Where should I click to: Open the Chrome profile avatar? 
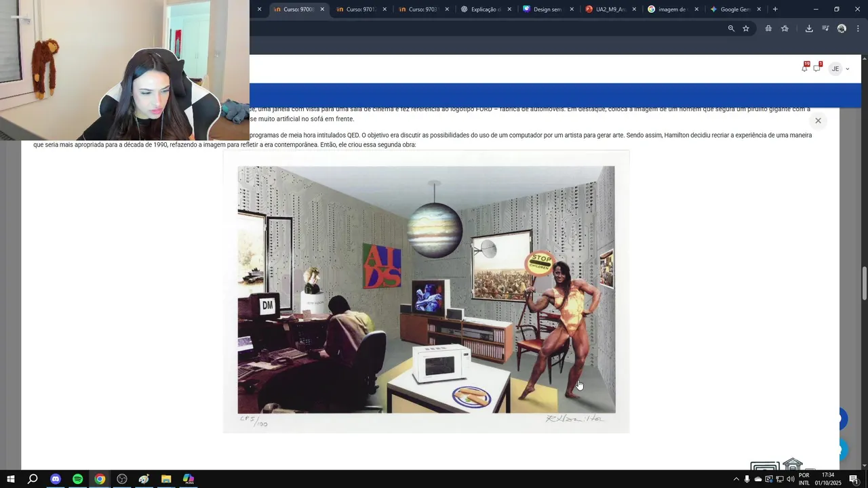click(x=842, y=28)
